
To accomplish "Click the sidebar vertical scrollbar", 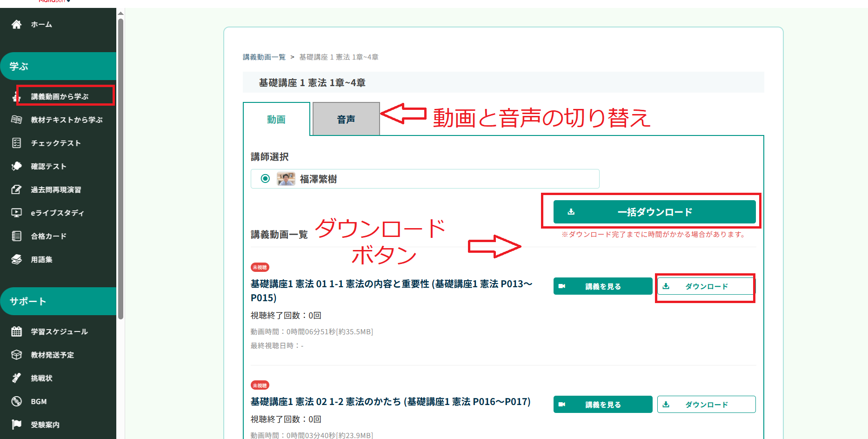I will 121,168.
